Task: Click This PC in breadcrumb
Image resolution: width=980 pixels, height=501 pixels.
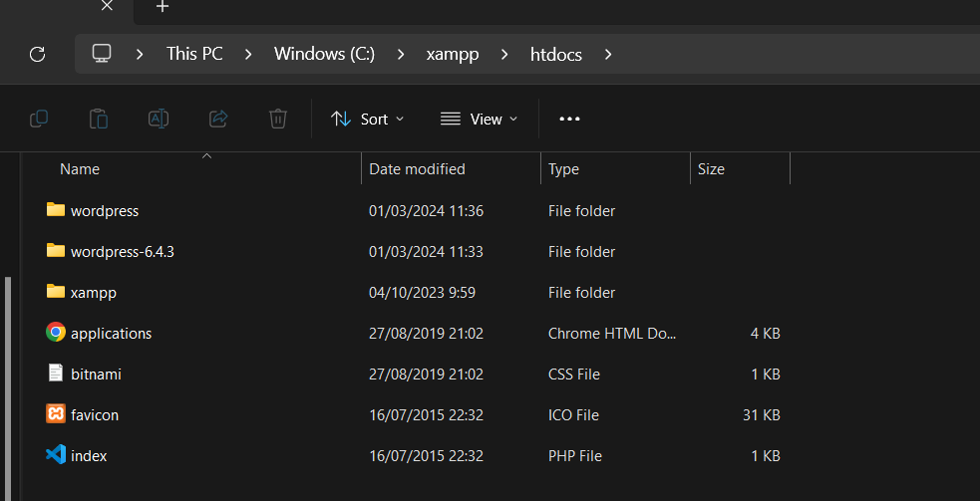Action: (x=194, y=55)
